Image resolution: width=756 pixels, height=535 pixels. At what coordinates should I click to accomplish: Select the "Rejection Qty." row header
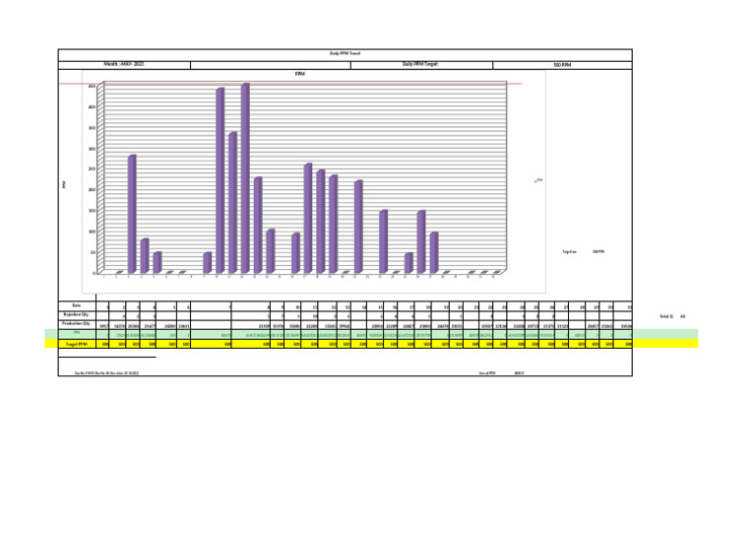click(77, 315)
